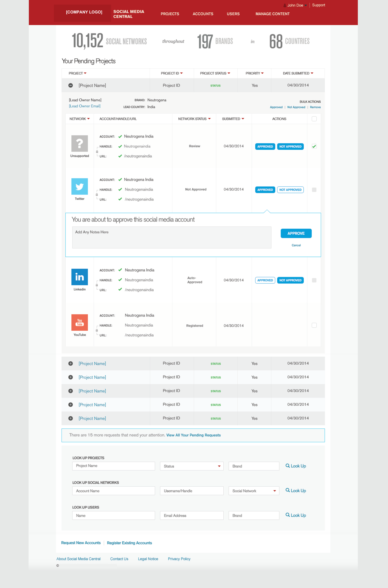Viewport: 388px width, 588px height.
Task: Click lock icon in Unsupported network row
Action: pos(97,151)
